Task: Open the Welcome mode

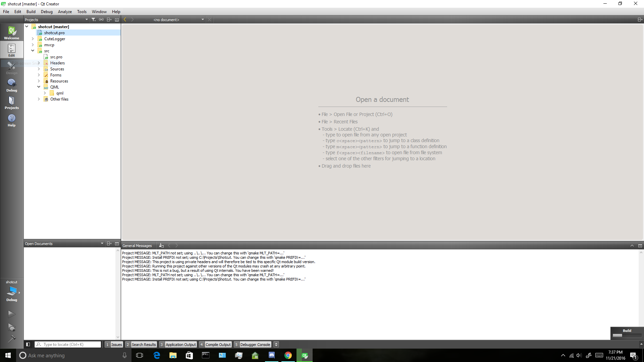Action: coord(11,33)
